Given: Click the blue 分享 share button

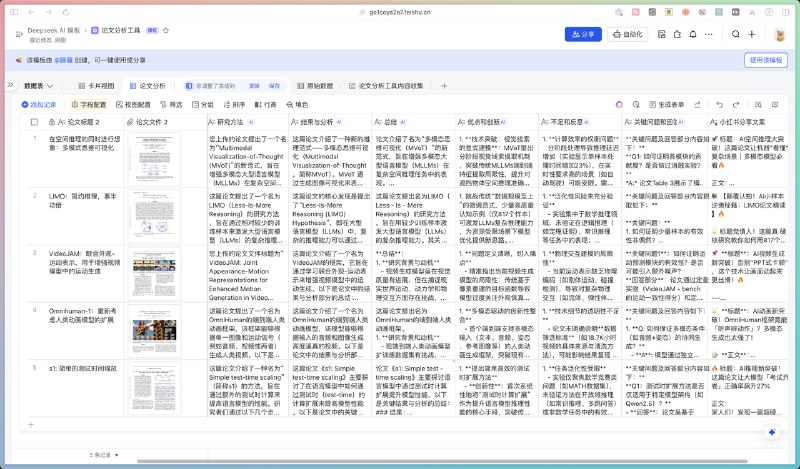Looking at the screenshot, I should [583, 34].
